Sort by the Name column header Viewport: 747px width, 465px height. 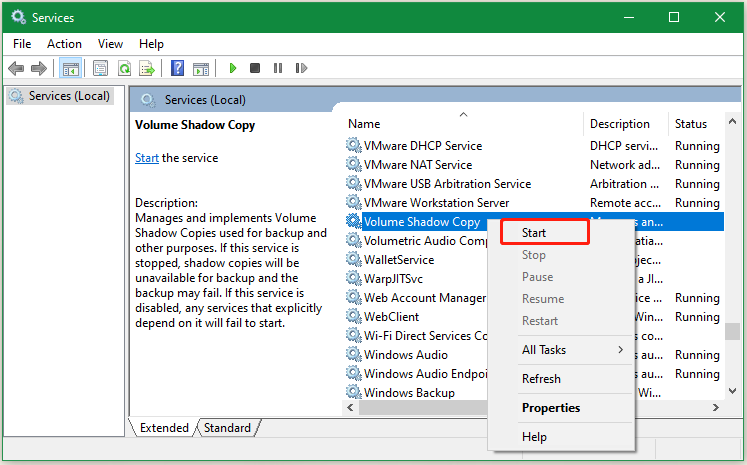coord(462,124)
